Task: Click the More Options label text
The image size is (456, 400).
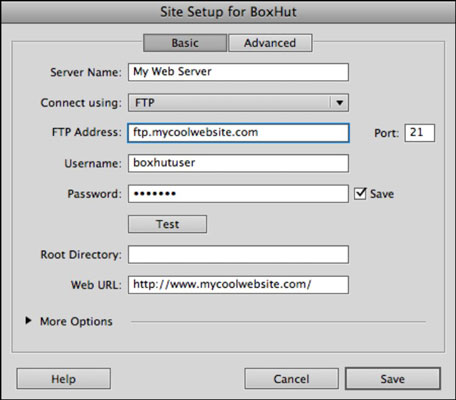Action: [x=76, y=321]
